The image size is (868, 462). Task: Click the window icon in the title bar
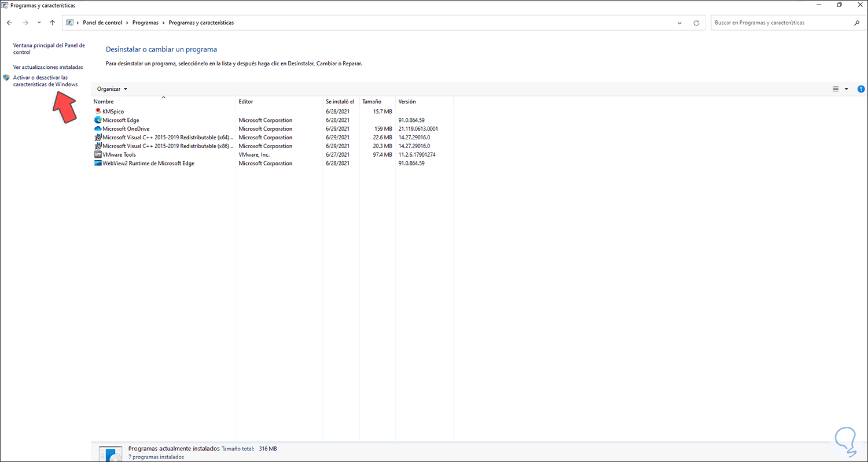click(5, 5)
